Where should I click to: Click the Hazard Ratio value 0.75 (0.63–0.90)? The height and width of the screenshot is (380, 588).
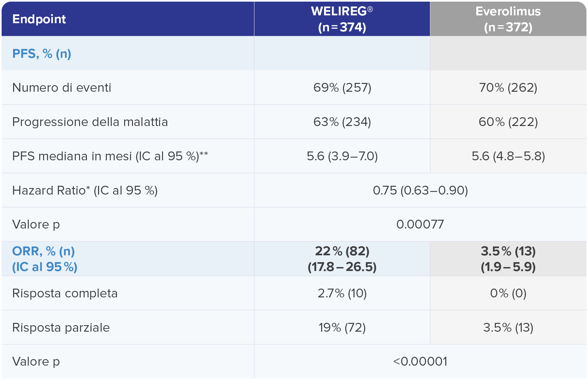pos(420,190)
